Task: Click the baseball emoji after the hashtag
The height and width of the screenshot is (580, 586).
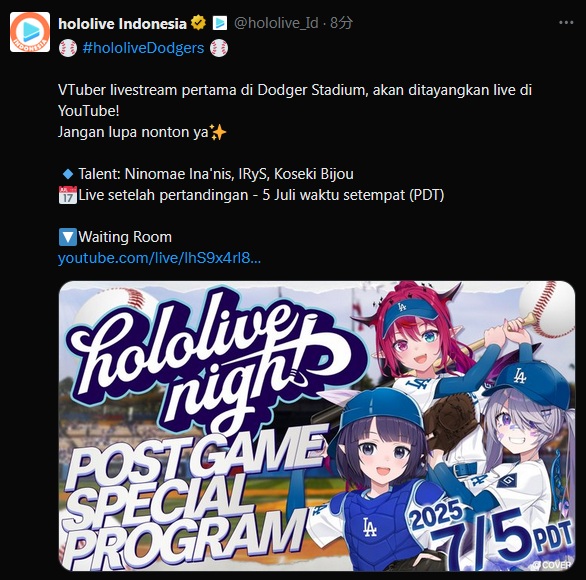Action: (219, 48)
